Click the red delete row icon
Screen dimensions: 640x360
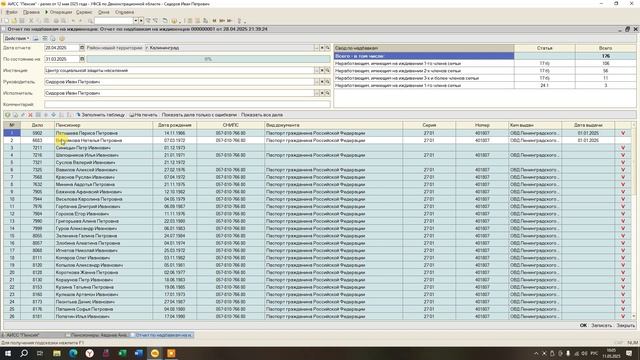click(x=30, y=115)
